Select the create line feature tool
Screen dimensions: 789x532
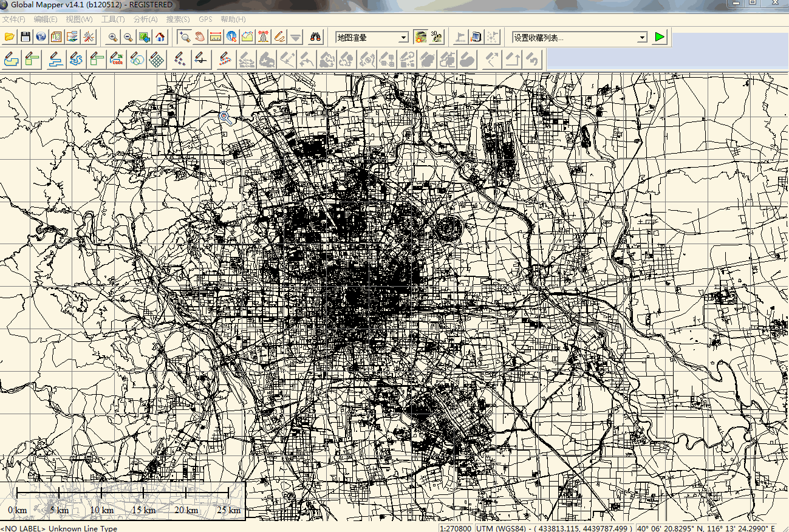click(x=56, y=59)
